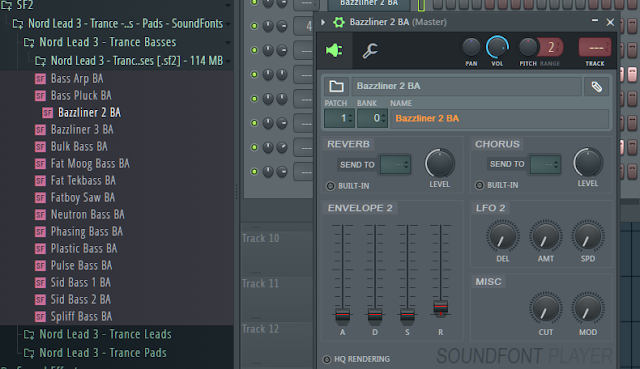The image size is (640, 369).
Task: Click the PAN knob
Action: click(x=471, y=47)
